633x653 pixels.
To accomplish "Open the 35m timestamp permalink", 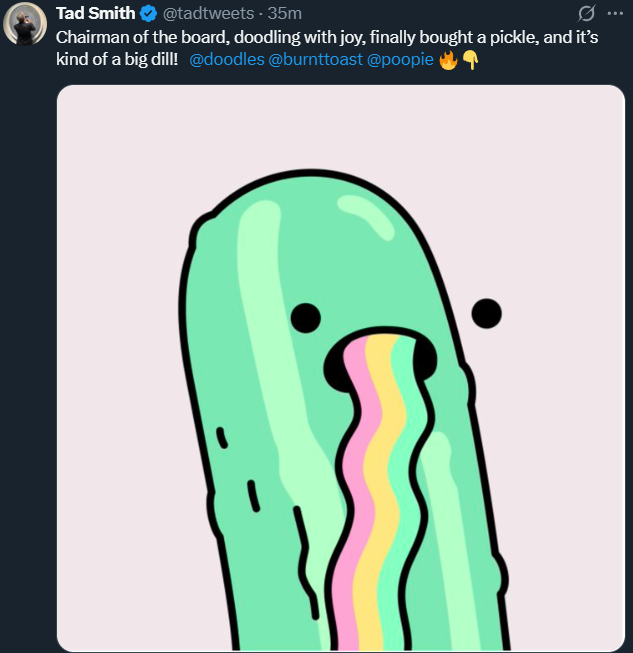I will [284, 14].
